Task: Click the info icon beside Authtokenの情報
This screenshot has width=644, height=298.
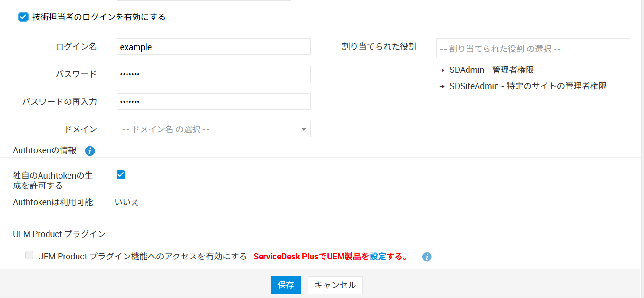Action: click(90, 151)
